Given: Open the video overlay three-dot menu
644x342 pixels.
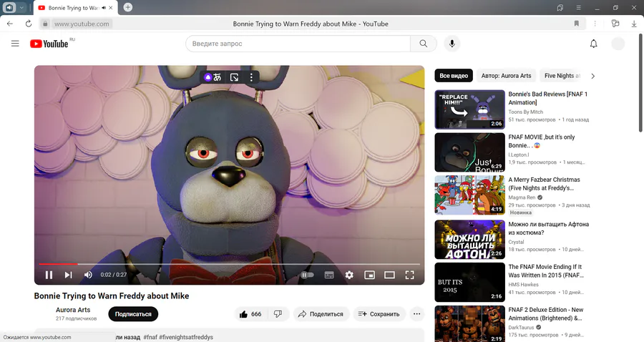Looking at the screenshot, I should pyautogui.click(x=251, y=77).
